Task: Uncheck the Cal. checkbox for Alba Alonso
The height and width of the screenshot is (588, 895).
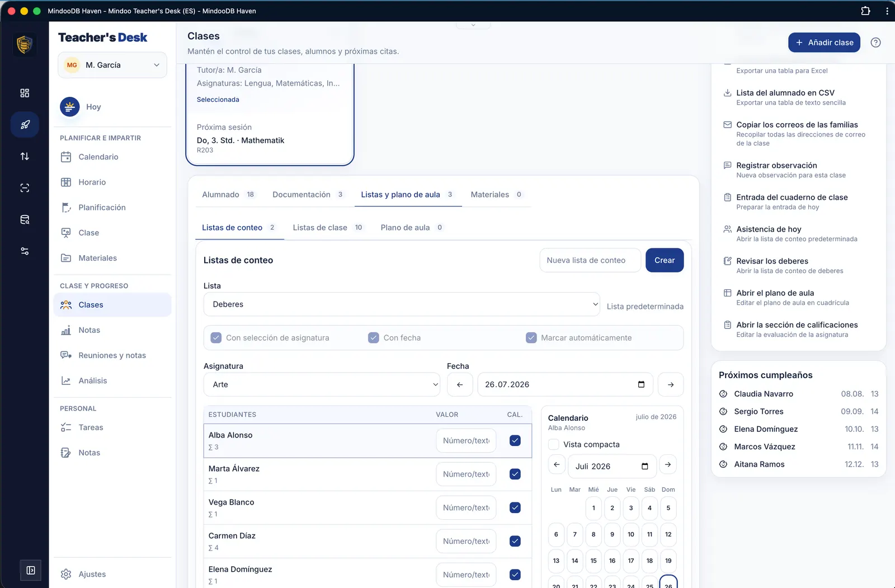Action: point(515,440)
